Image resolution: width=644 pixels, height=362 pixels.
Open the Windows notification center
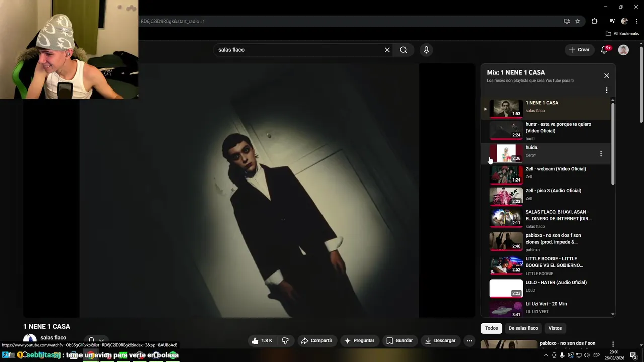tap(634, 355)
